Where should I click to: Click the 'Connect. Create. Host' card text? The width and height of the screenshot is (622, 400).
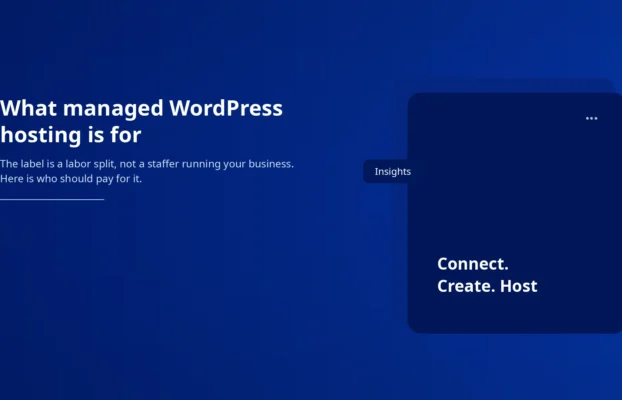point(487,275)
